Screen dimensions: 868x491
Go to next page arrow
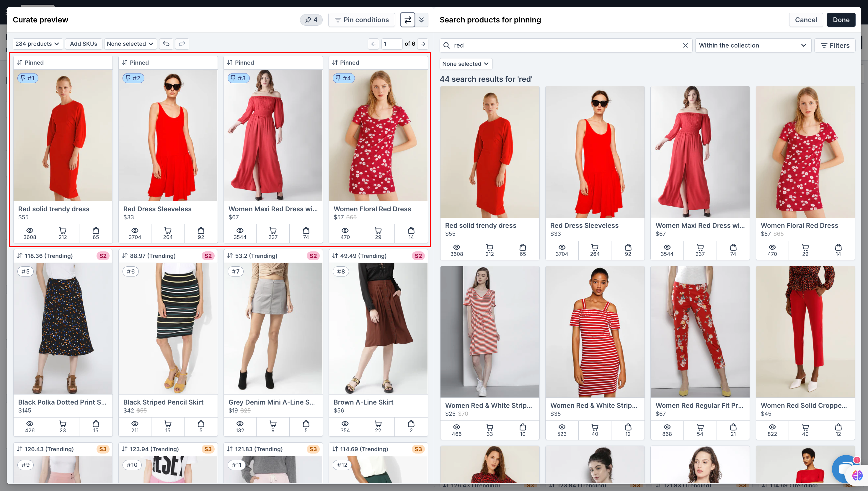pyautogui.click(x=423, y=44)
